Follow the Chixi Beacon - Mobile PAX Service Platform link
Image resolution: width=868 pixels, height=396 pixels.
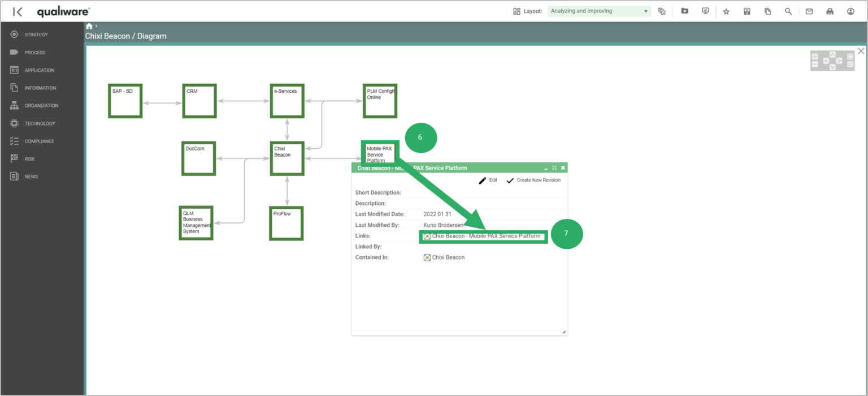(486, 236)
